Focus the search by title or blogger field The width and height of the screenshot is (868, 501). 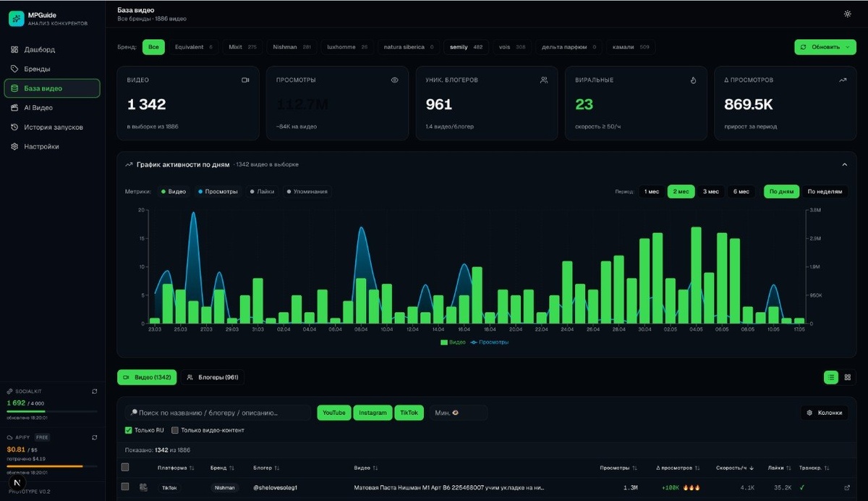pyautogui.click(x=218, y=413)
